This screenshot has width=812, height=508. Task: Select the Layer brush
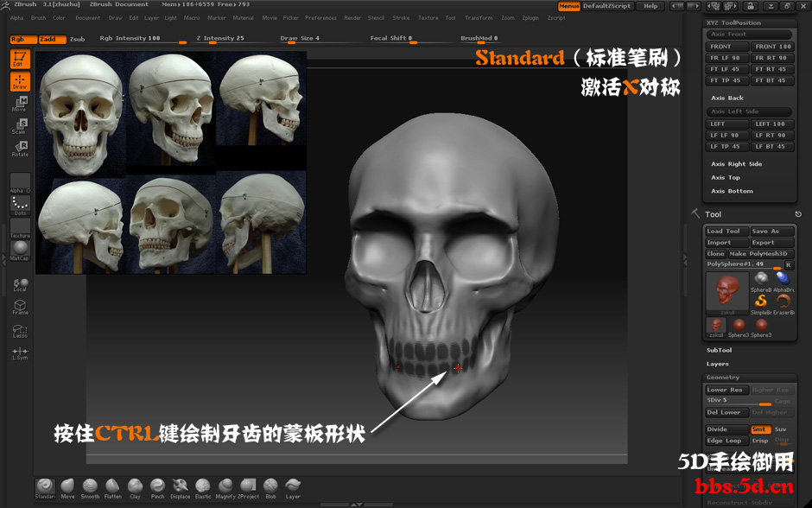[293, 489]
